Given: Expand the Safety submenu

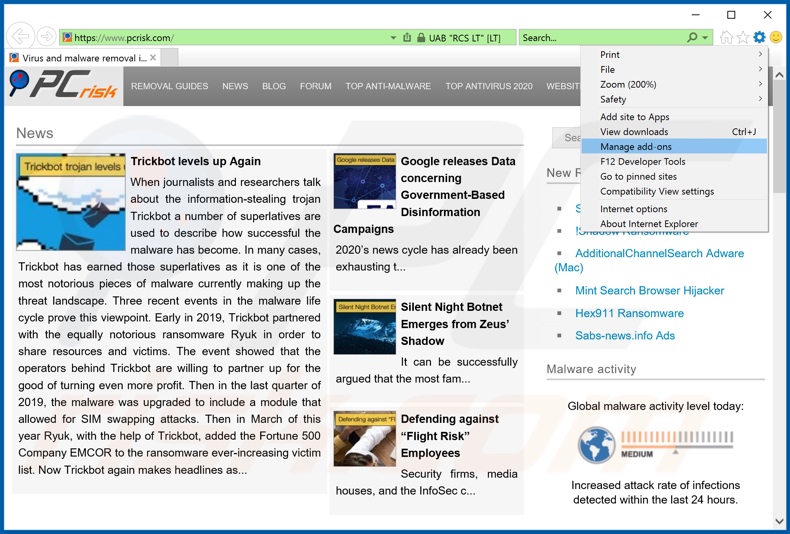Looking at the screenshot, I should coord(675,99).
